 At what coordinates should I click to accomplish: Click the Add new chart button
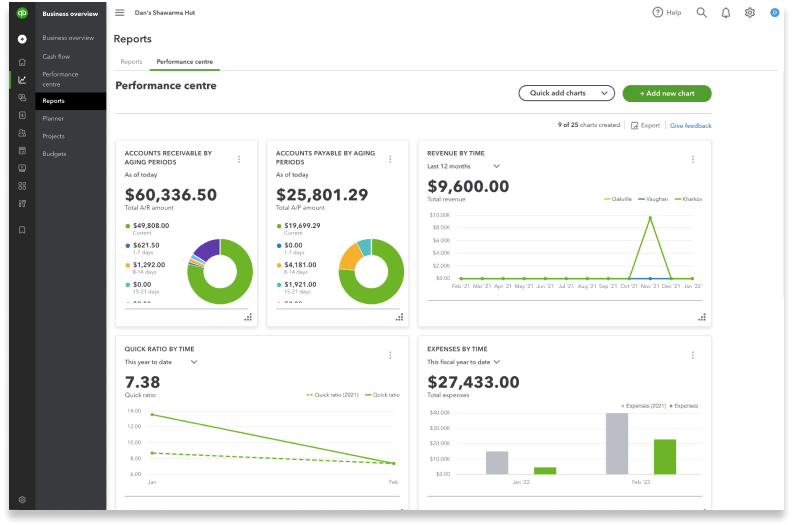(667, 93)
